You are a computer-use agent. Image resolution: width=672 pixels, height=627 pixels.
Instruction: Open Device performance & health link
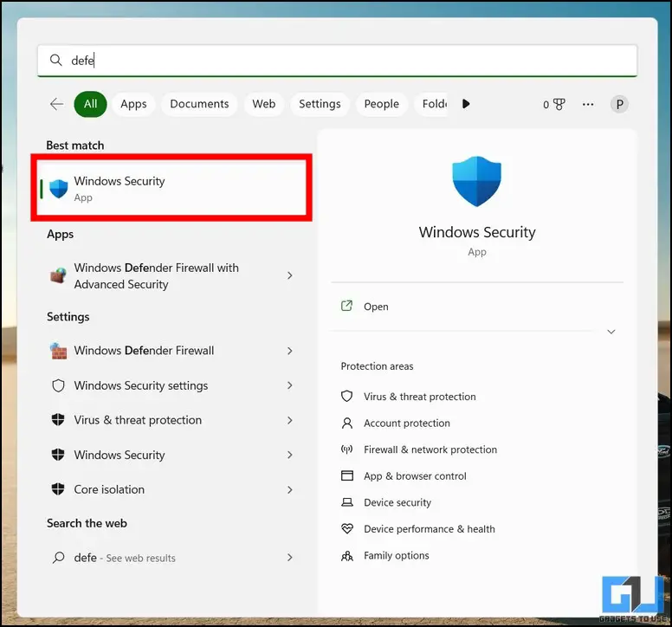click(x=429, y=529)
